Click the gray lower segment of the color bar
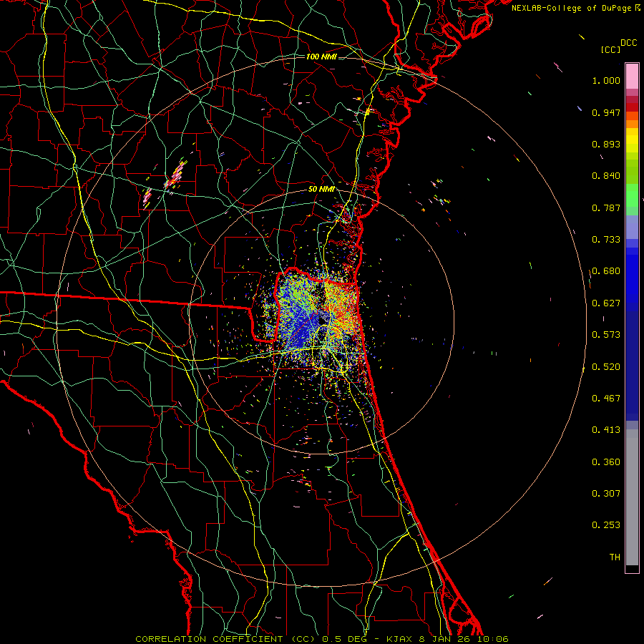 coord(632,497)
